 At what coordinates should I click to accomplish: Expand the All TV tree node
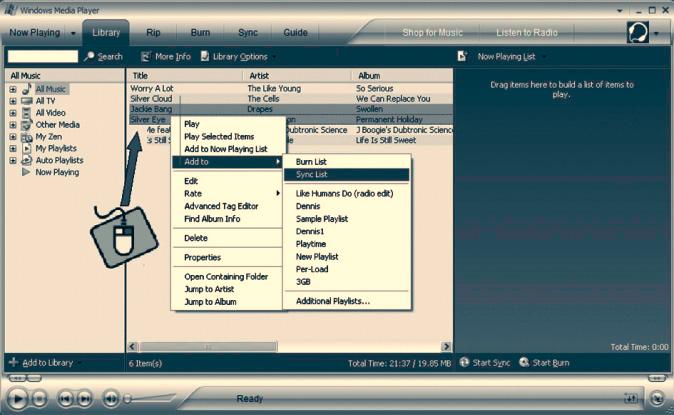pos(13,101)
